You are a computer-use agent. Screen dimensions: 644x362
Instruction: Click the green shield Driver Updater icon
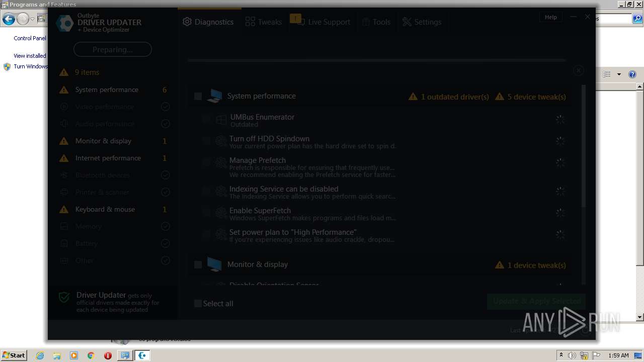coord(64,297)
